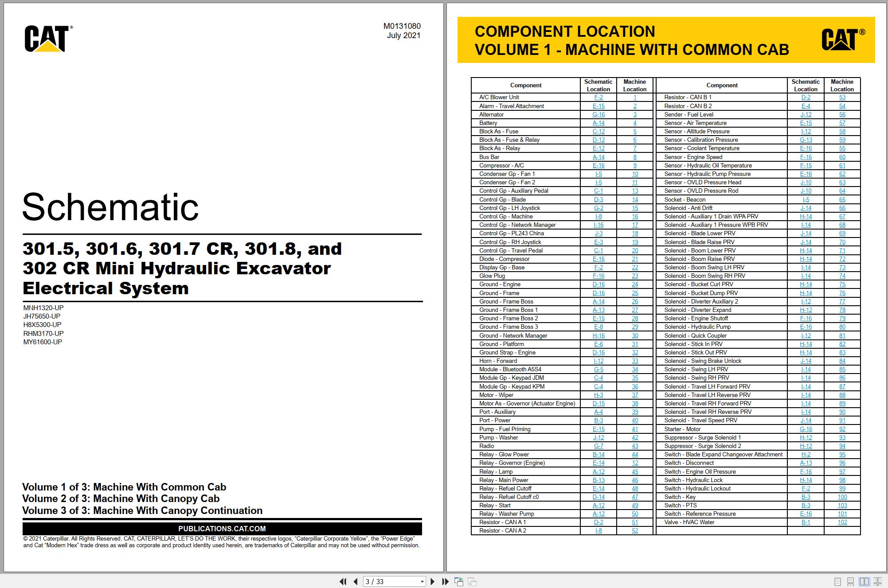Screen dimensions: 888x588
Task: Open schematic link B-3 for Port - Power
Action: [x=598, y=420]
